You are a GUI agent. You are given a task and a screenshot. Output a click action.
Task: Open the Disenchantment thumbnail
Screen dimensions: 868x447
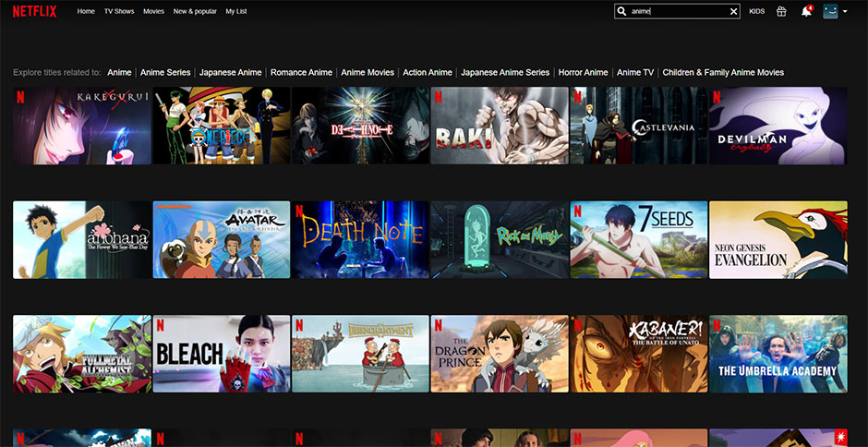tap(360, 354)
